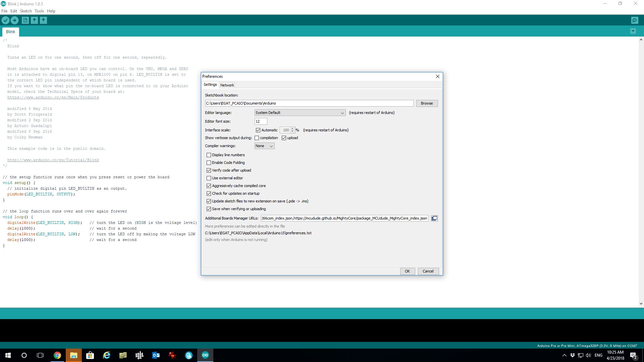Viewport: 644px width, 362px height.
Task: Click the Verify checkmark toolbar icon
Action: (x=5, y=20)
